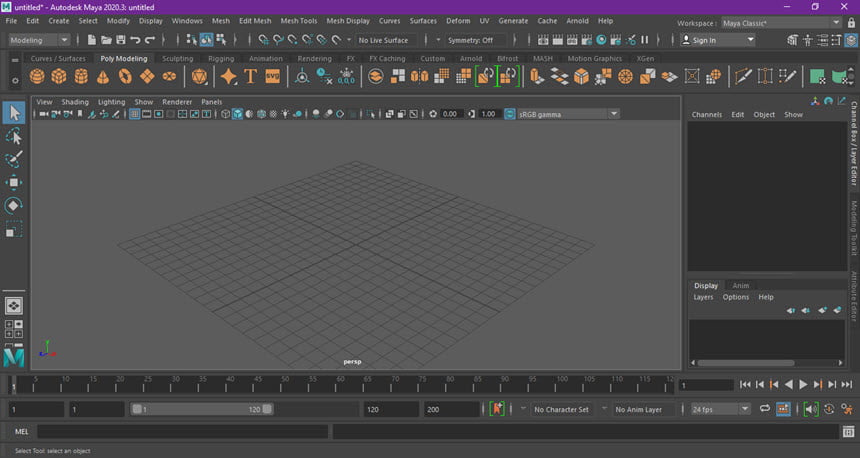Undo the last action
The height and width of the screenshot is (458, 860).
[x=135, y=40]
